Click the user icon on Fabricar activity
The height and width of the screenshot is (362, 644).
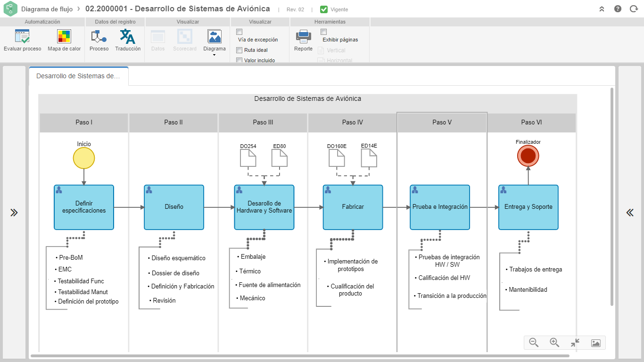click(328, 190)
